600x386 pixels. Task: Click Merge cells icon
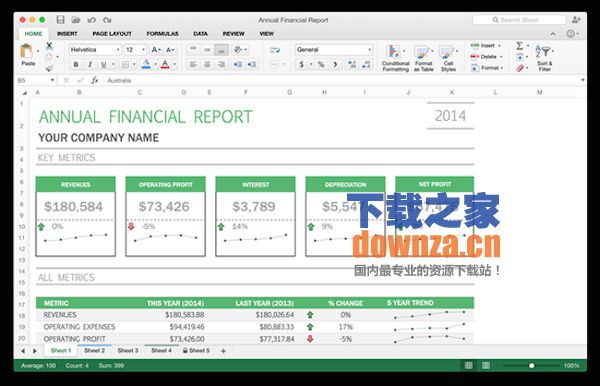274,64
